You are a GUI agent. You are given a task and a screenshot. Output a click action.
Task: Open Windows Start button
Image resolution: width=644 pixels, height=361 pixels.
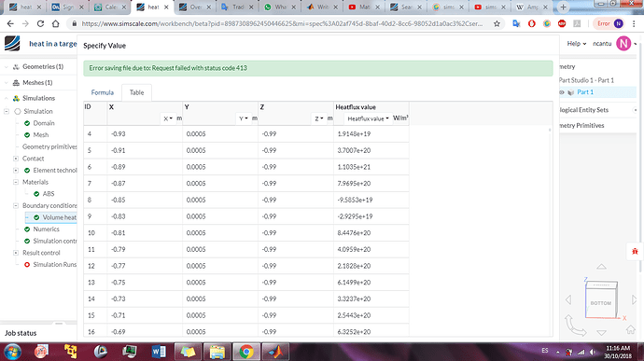tap(12, 352)
